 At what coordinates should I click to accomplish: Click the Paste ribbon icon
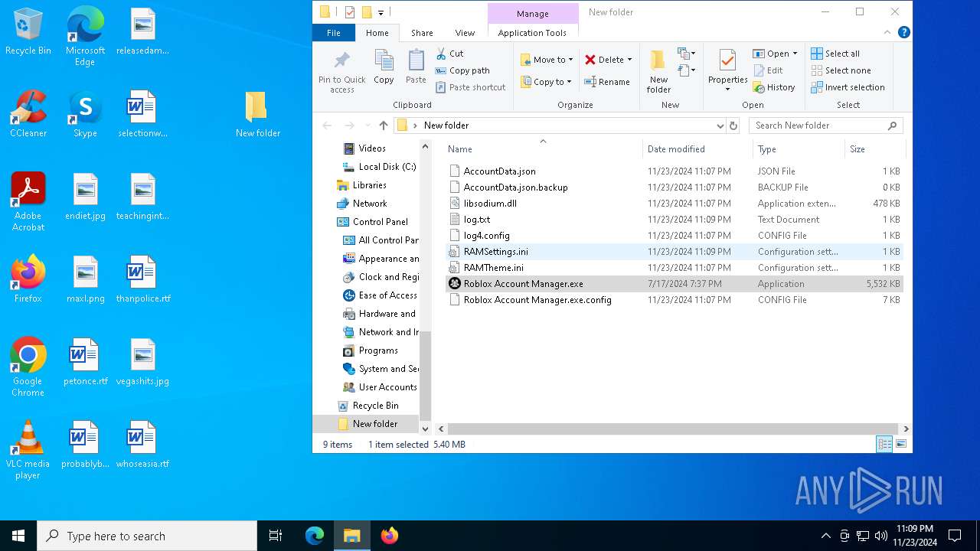(x=416, y=67)
